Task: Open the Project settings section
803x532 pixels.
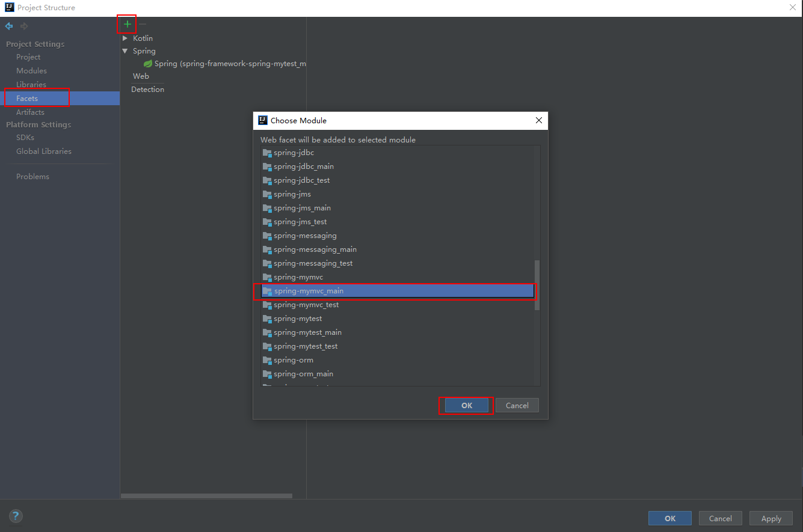Action: coord(28,57)
